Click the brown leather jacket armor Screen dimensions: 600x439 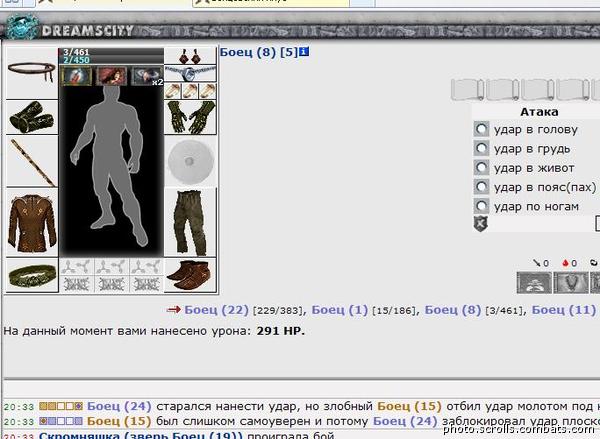click(32, 223)
